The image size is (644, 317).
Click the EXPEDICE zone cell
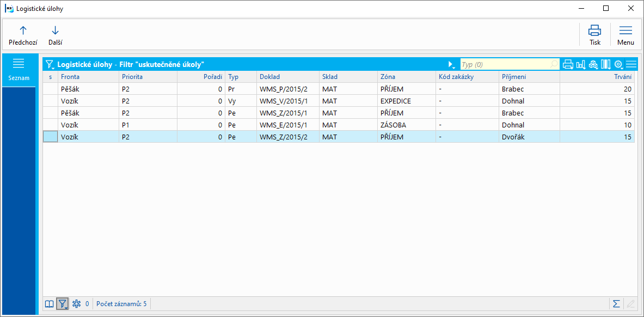407,101
